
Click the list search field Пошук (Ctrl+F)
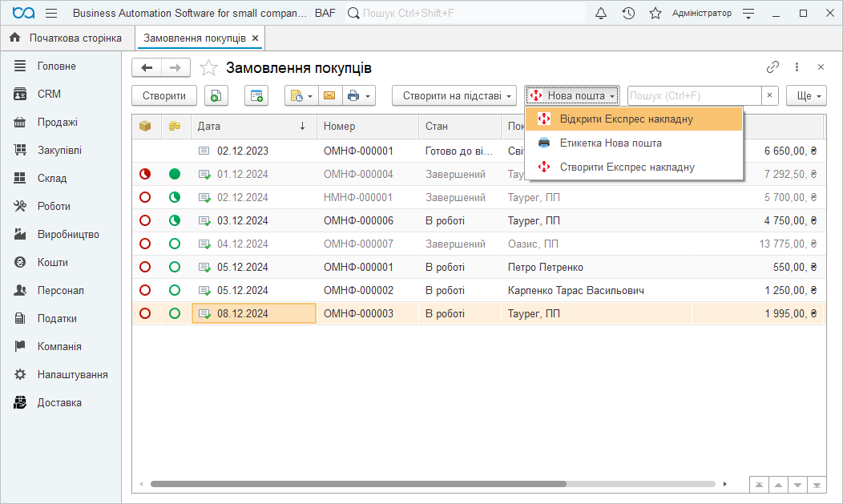[x=693, y=96]
